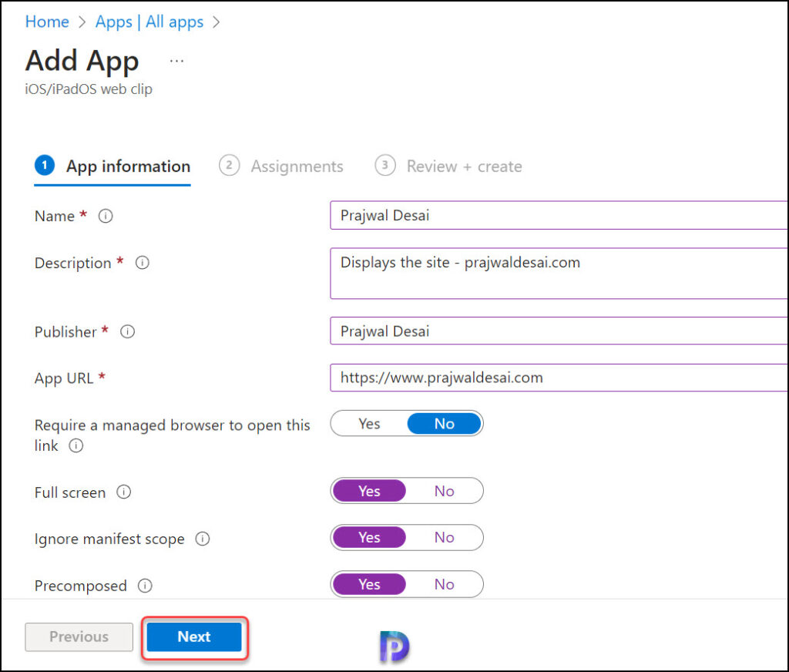Open info tooltip next to Description

click(143, 263)
